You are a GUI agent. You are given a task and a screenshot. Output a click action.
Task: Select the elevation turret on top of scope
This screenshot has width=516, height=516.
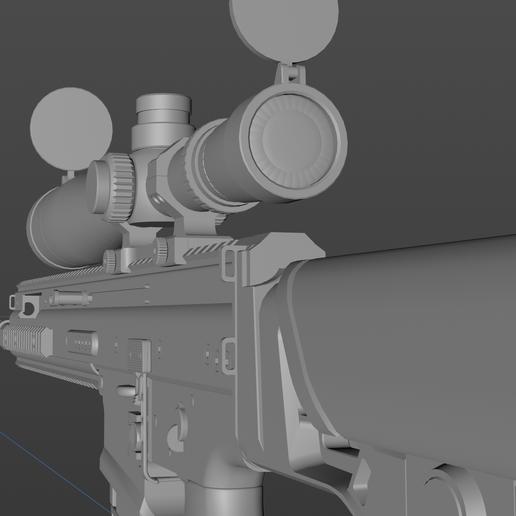coord(163,122)
